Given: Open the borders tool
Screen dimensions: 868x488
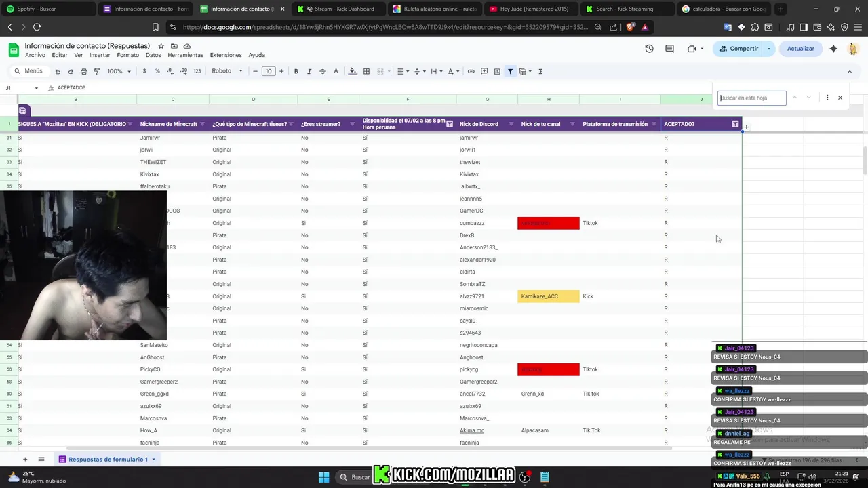Looking at the screenshot, I should (366, 71).
